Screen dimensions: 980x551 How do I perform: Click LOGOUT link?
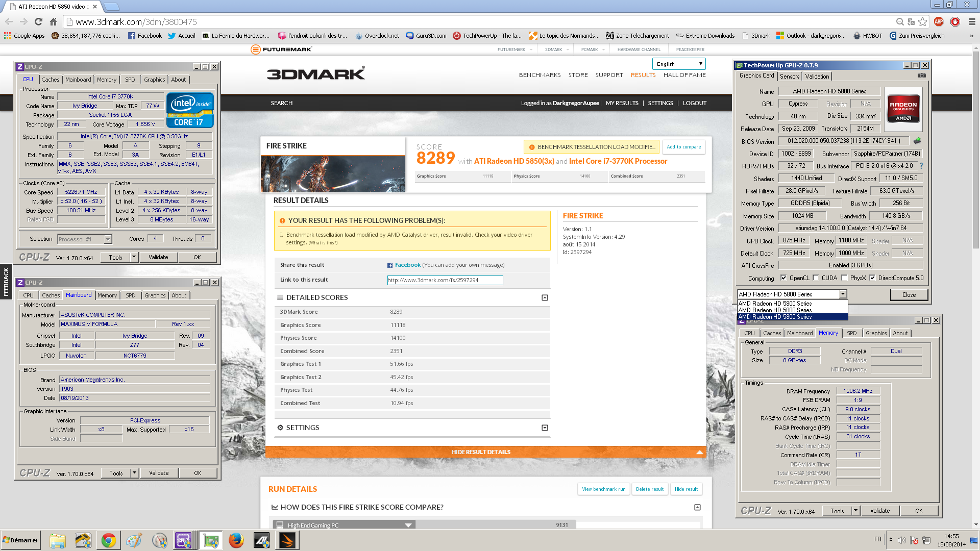(695, 103)
